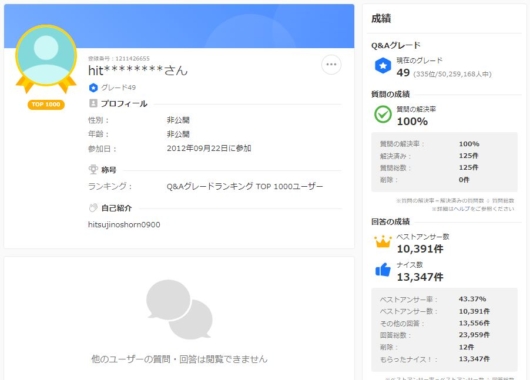This screenshot has height=380, width=530.
Task: Click the 解決済み 125件 value
Action: [468, 156]
